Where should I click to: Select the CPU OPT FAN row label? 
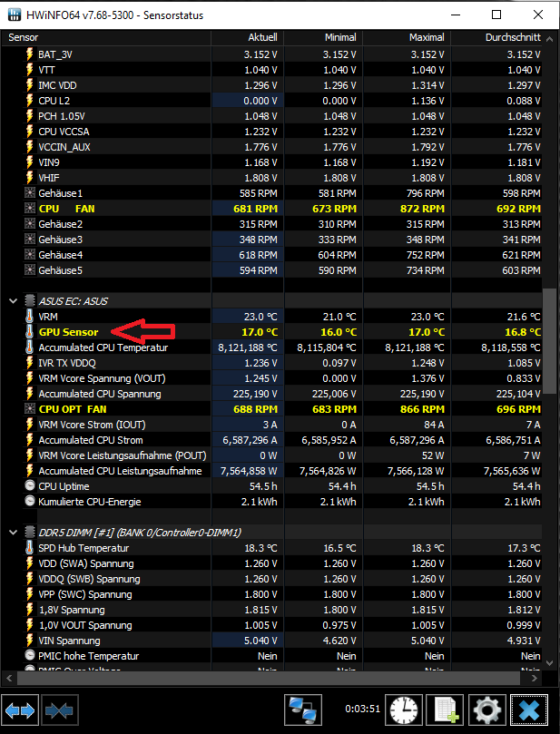(x=73, y=408)
